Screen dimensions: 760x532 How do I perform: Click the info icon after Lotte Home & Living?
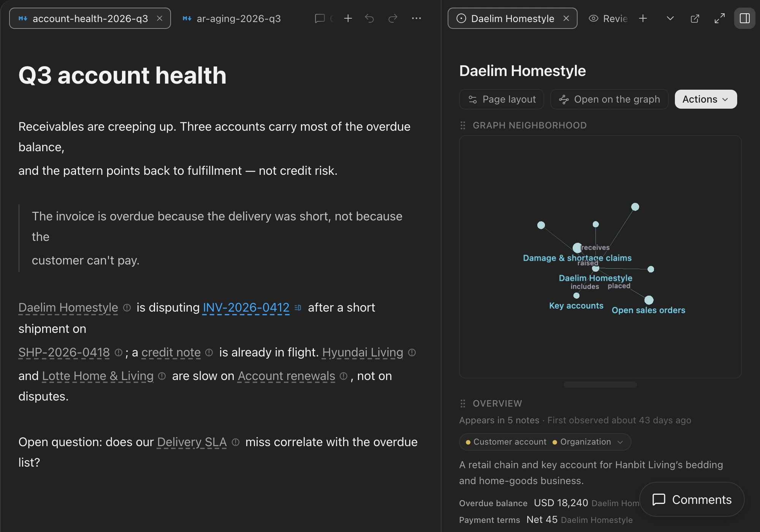coord(162,376)
